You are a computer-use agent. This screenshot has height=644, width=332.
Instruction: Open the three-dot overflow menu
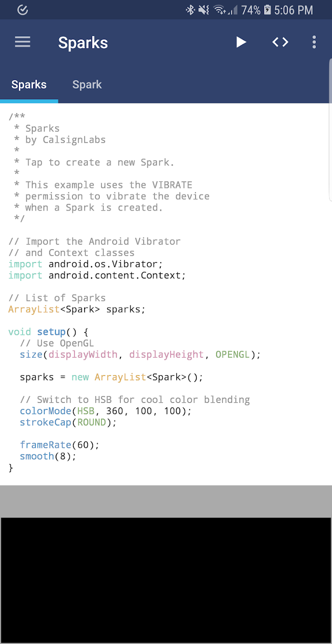point(314,42)
